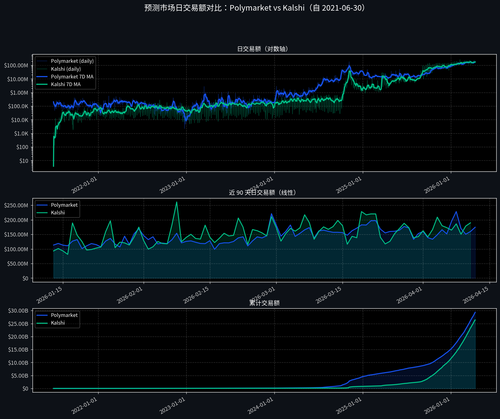This screenshot has height=419, width=500.
Task: Click the 2026-01-15 x-axis date
Action: coord(49,295)
